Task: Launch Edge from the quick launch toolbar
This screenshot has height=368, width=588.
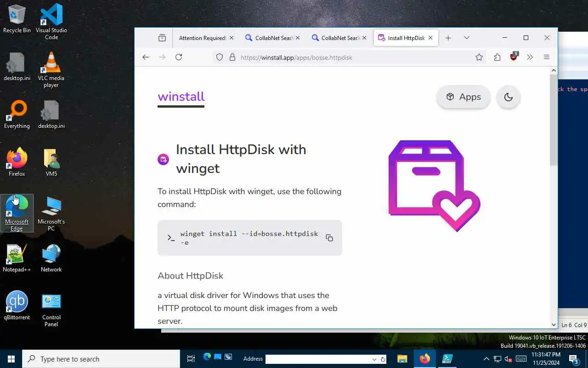Action: [x=207, y=357]
